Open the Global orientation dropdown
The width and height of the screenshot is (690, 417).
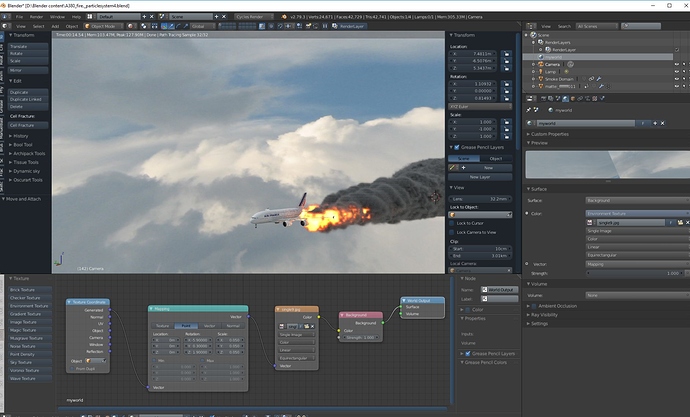tap(202, 26)
